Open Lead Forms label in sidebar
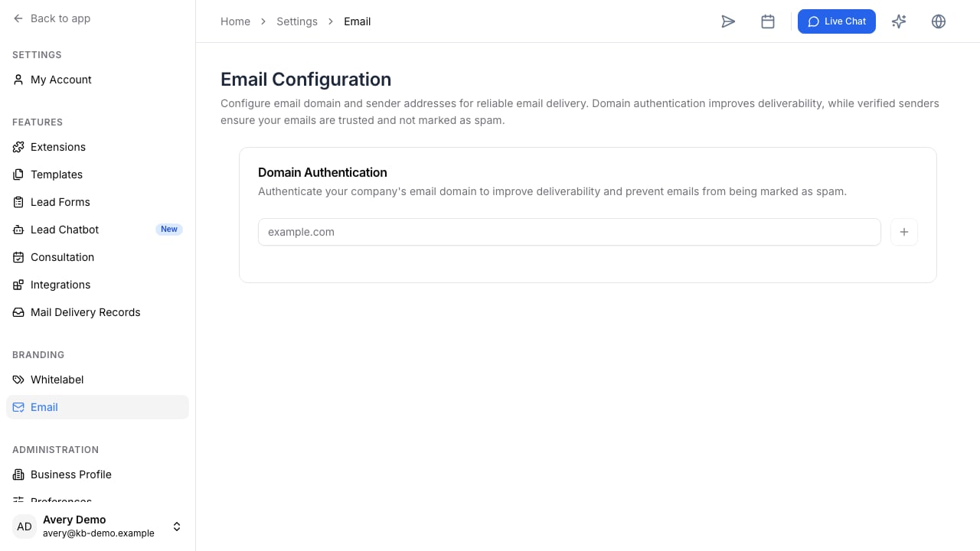The image size is (980, 551). (60, 202)
